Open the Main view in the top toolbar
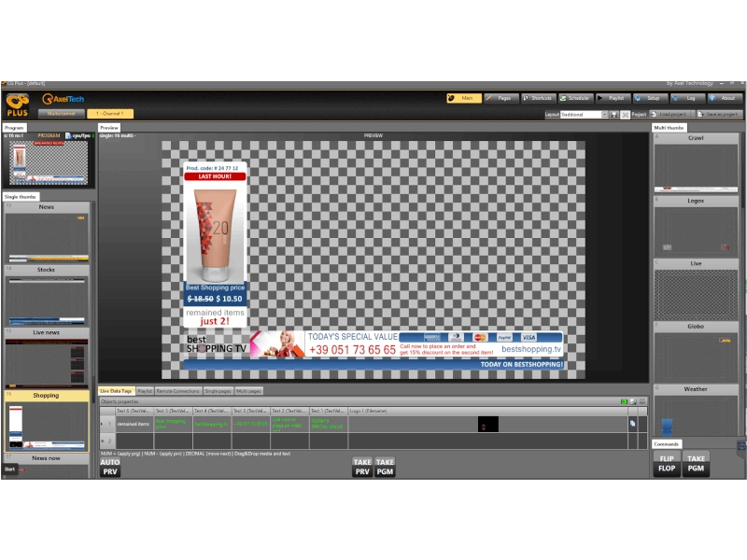 click(464, 98)
